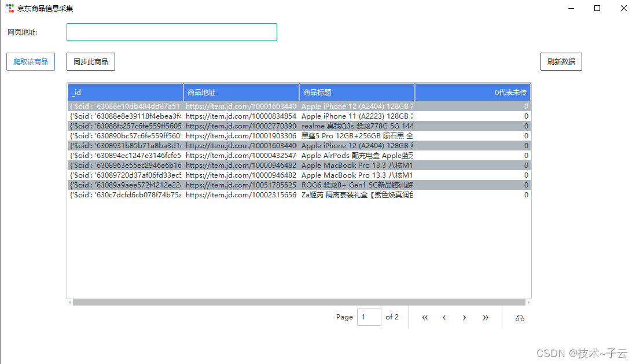636x364 pixels.
Task: Click the status 0 in the Za姬芮 row
Action: 526,195
